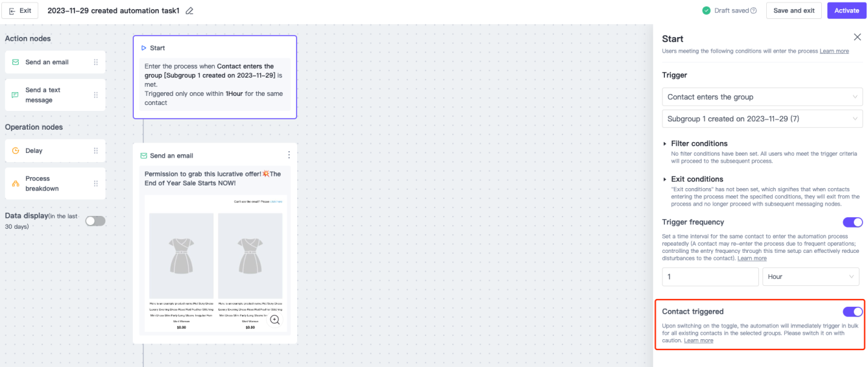Open the Hour unit dropdown
Viewport: 868px width, 367px height.
point(812,277)
